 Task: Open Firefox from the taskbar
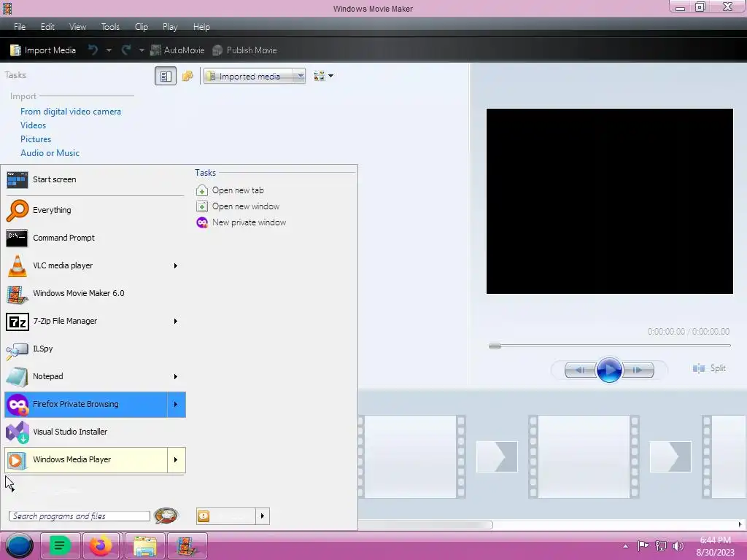[101, 545]
